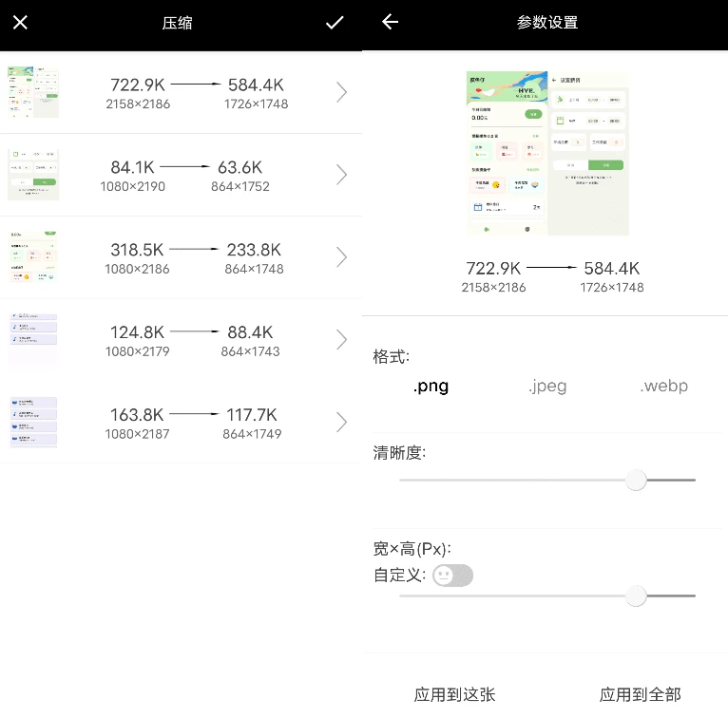Viewport: 728px width, 718px height.
Task: Expand settings chevron for 722.9K image
Action: tap(342, 92)
